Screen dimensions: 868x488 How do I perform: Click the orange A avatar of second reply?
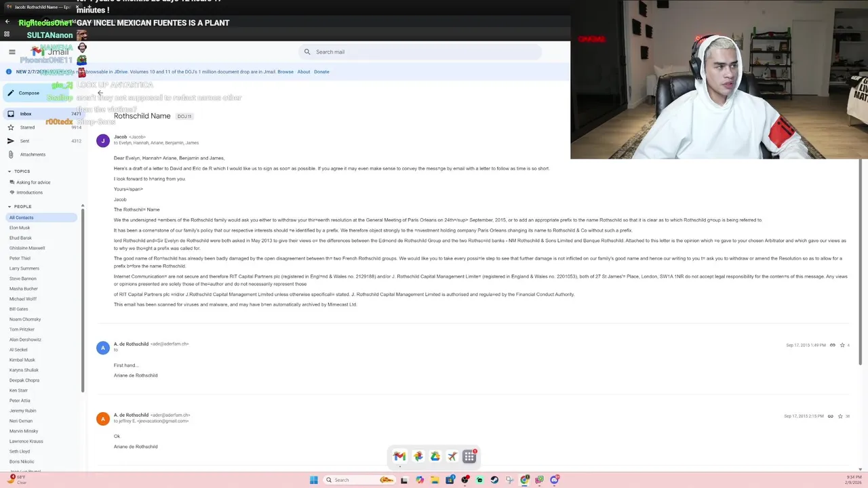click(103, 419)
